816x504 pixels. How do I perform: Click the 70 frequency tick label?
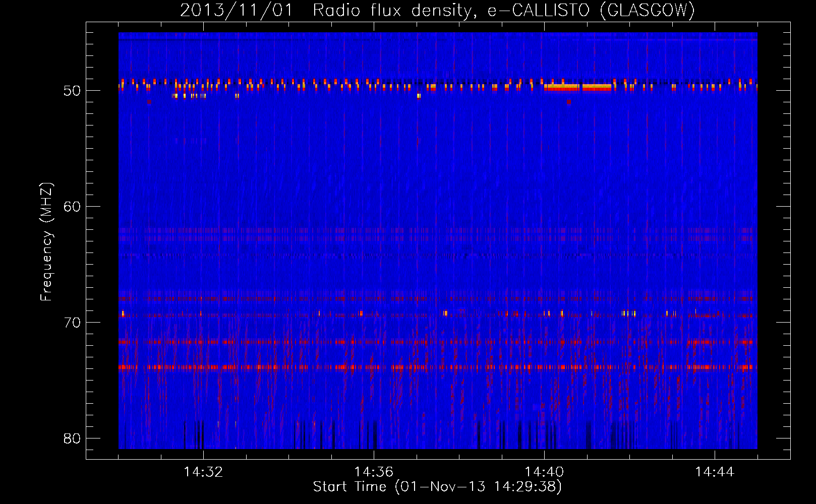pos(72,323)
